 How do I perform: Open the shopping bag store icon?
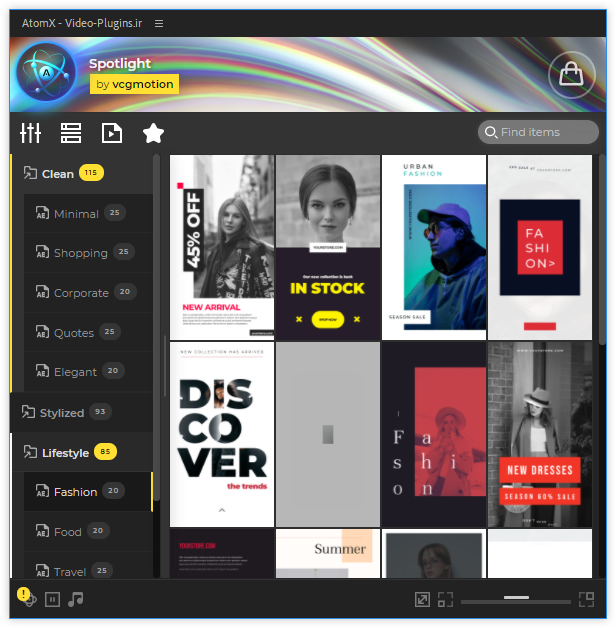(572, 74)
